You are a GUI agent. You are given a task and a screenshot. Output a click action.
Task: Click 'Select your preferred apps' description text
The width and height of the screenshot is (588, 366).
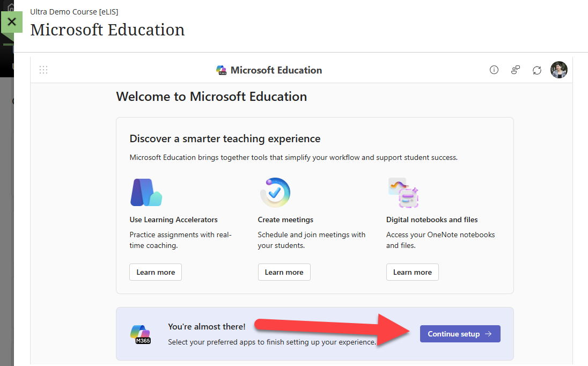click(x=272, y=342)
